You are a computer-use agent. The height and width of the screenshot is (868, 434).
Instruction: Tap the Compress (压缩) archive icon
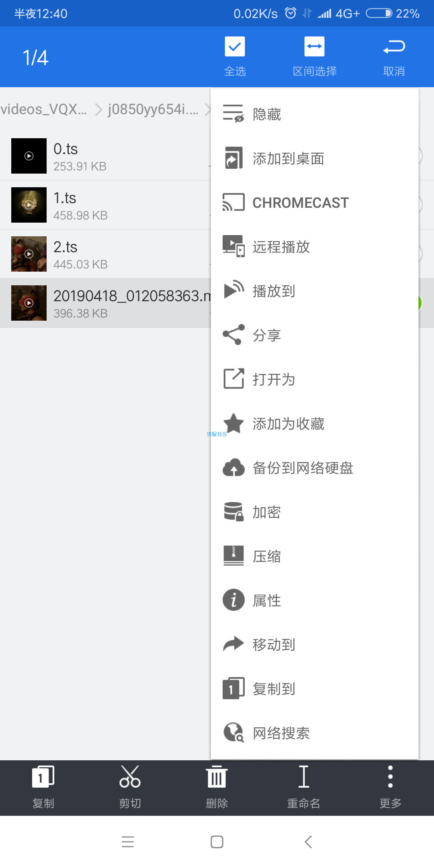tap(233, 556)
